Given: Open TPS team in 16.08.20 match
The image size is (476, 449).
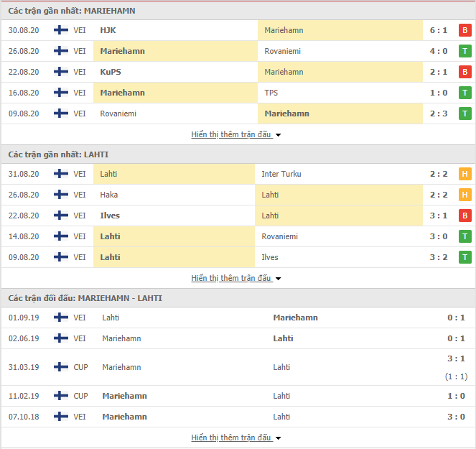Looking at the screenshot, I should coord(271,93).
